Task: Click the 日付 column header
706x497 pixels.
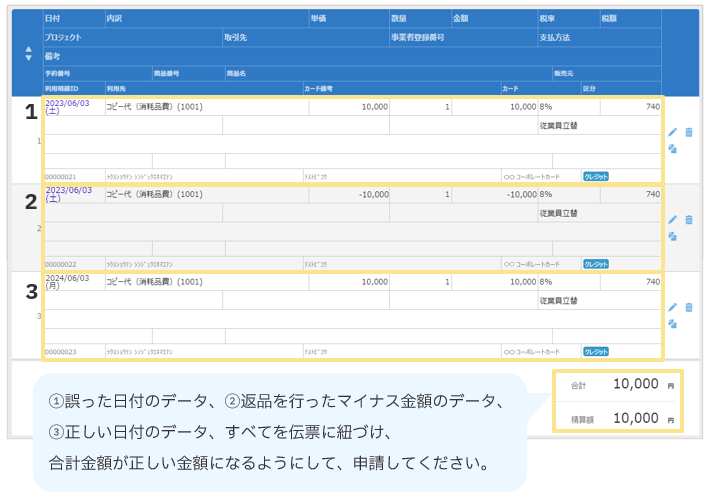Action: click(52, 19)
